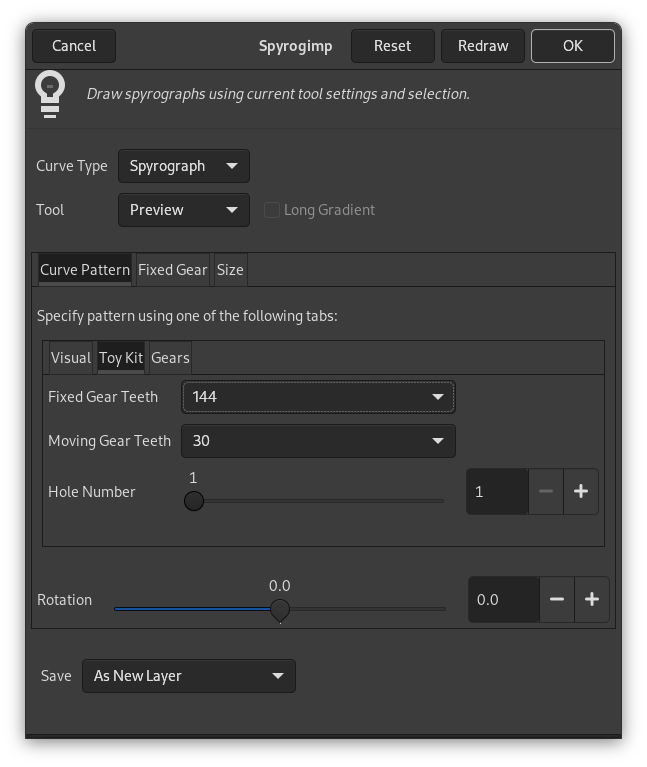
Task: Click the Redraw button
Action: 483,45
